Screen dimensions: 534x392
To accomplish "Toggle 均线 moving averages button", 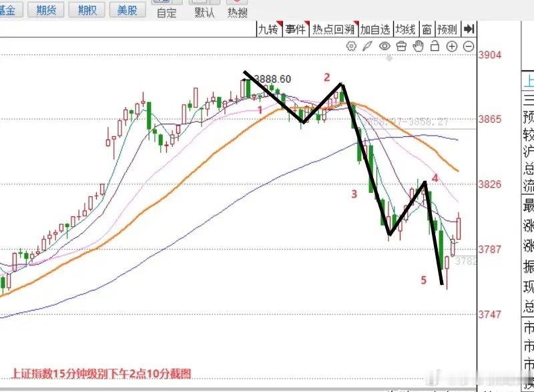I will coord(406,29).
